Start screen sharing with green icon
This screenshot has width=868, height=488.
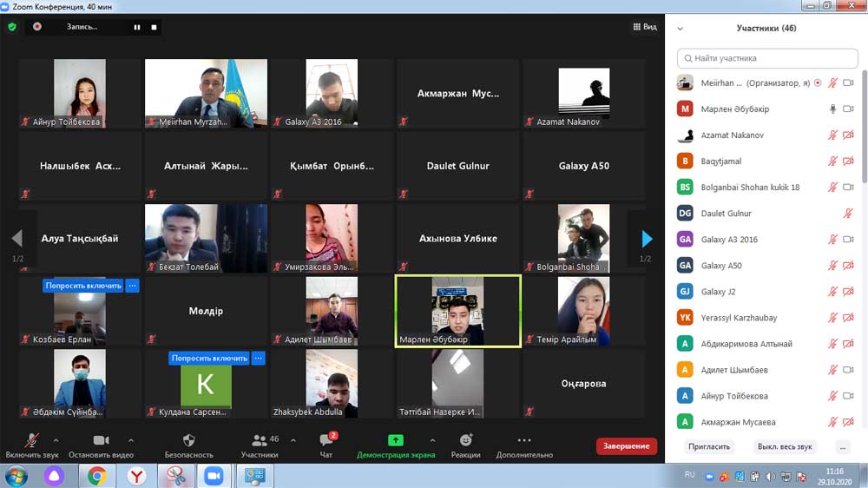[x=395, y=441]
